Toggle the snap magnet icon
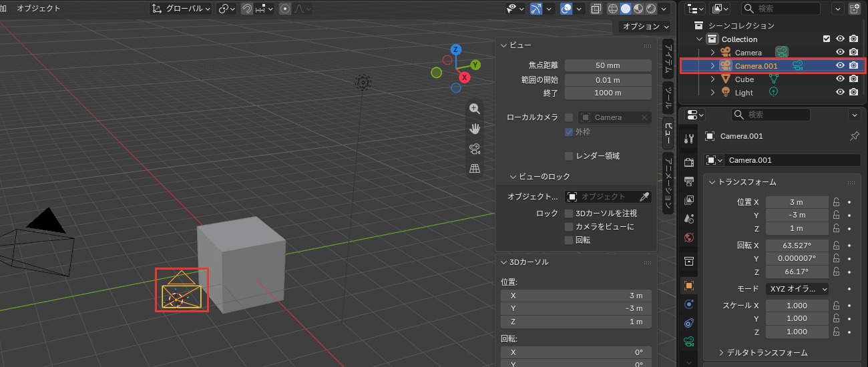Image resolution: width=868 pixels, height=367 pixels. [x=246, y=9]
